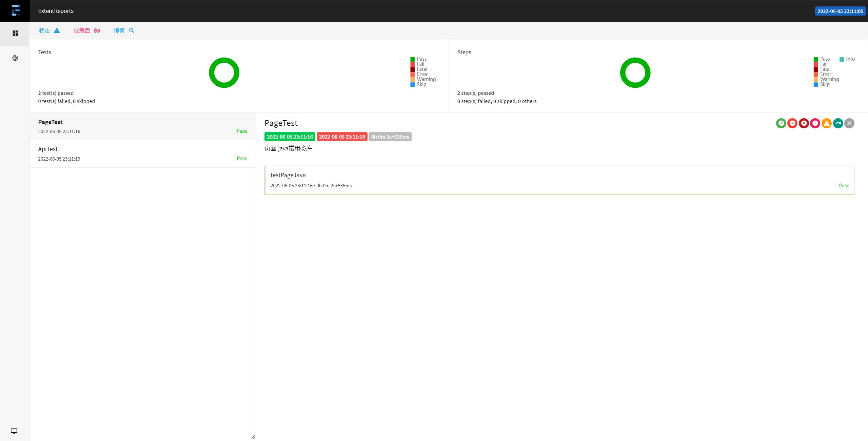868x441 pixels.
Task: Click the monitor icon at sidebar bottom
Action: click(14, 431)
